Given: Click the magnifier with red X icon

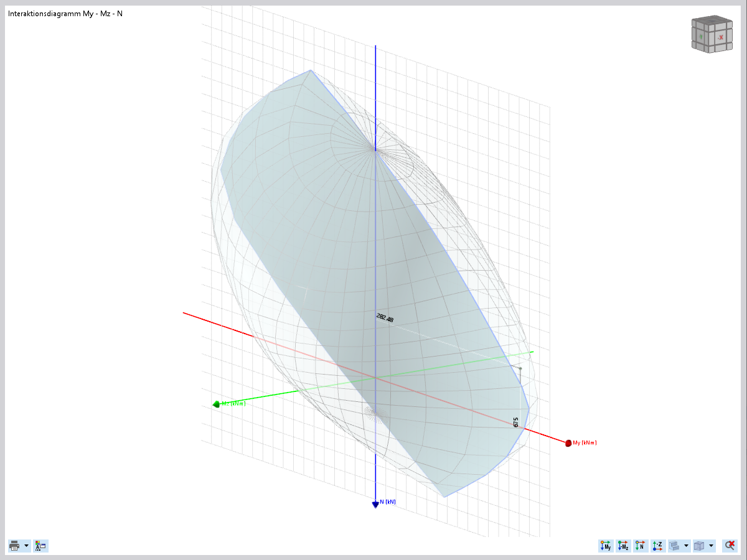Looking at the screenshot, I should (x=730, y=546).
